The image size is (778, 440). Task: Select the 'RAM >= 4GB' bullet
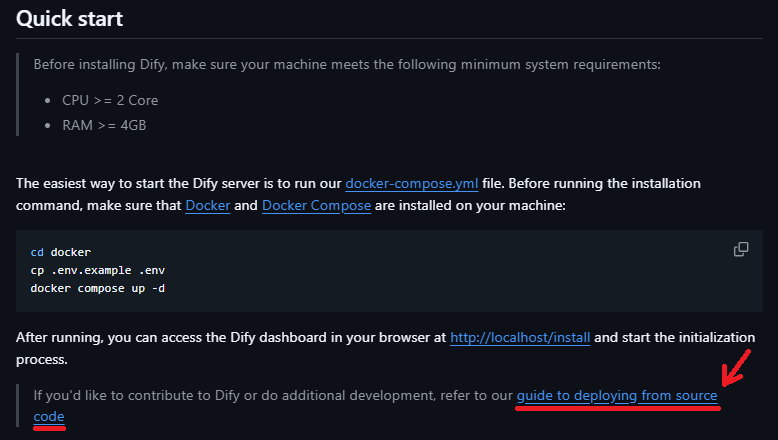[x=104, y=125]
